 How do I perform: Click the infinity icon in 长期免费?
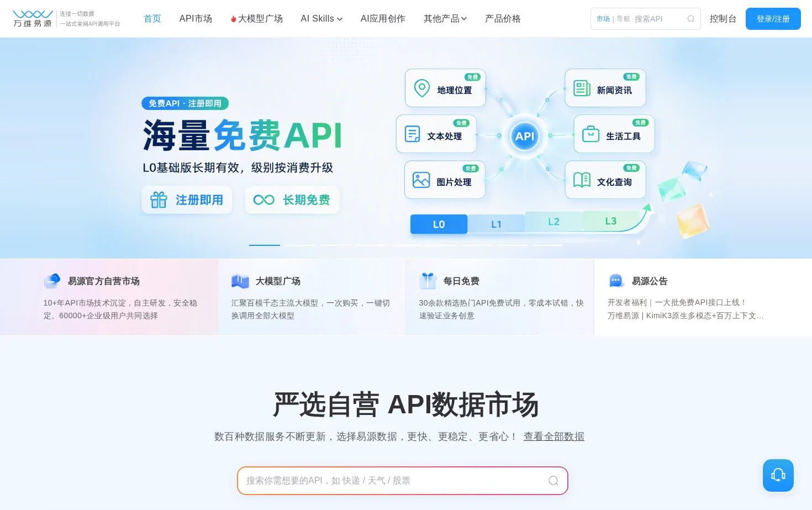coord(263,200)
